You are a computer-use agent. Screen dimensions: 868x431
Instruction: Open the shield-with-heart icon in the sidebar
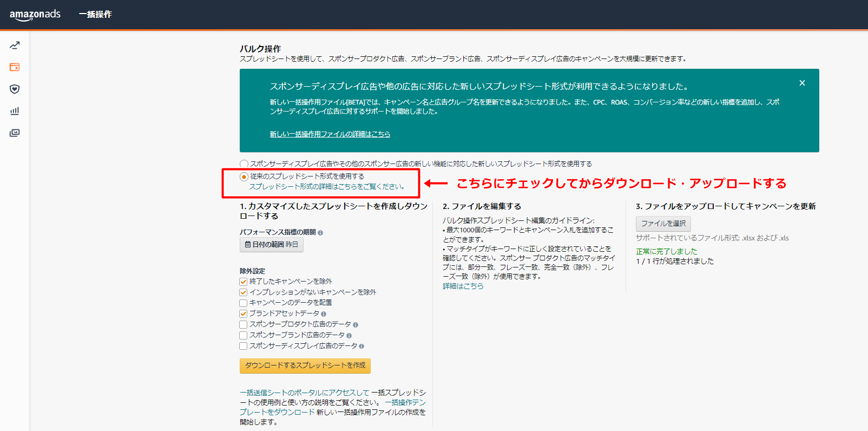point(15,89)
